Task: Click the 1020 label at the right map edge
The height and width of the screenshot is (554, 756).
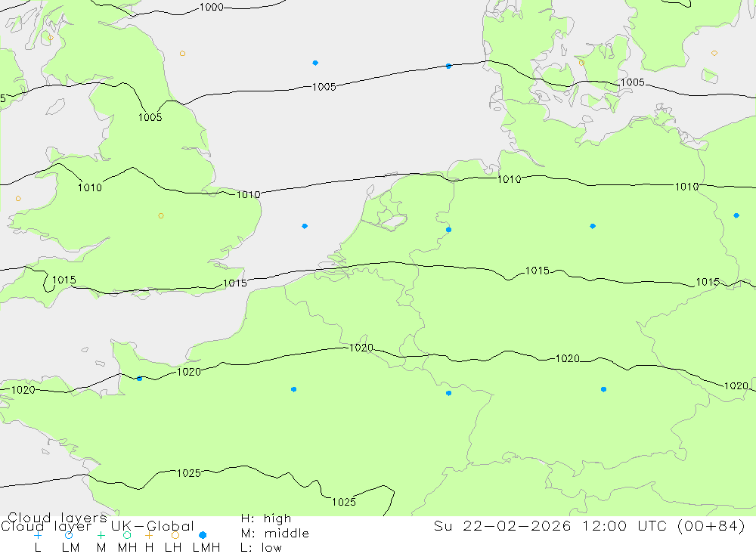Action: [736, 386]
